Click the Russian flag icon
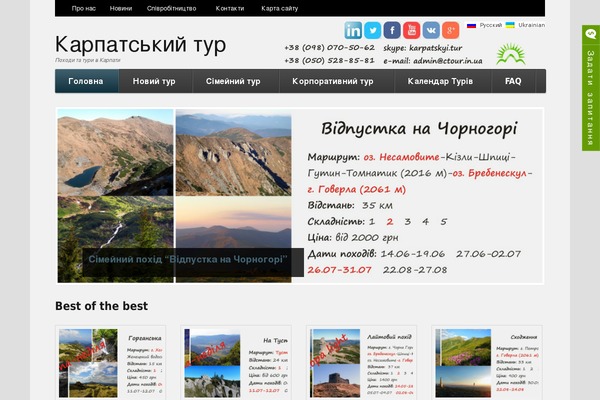The width and height of the screenshot is (600, 400). pyautogui.click(x=471, y=25)
